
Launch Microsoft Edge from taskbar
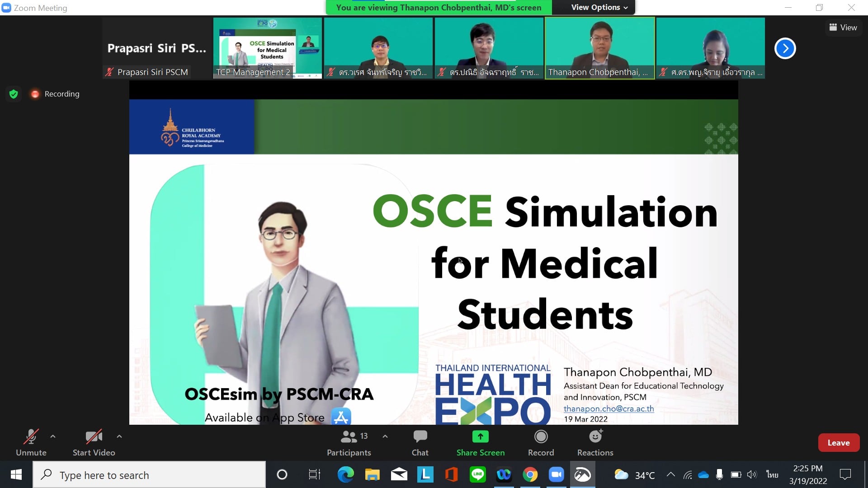pos(346,475)
